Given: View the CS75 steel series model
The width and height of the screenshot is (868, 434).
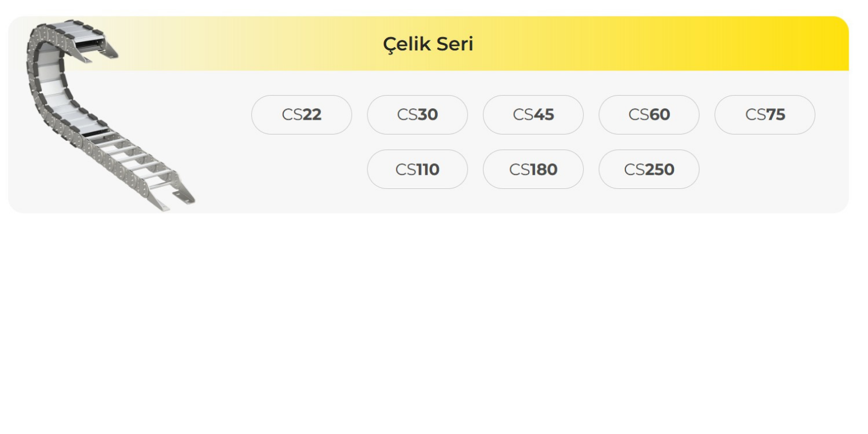Looking at the screenshot, I should coord(764,115).
